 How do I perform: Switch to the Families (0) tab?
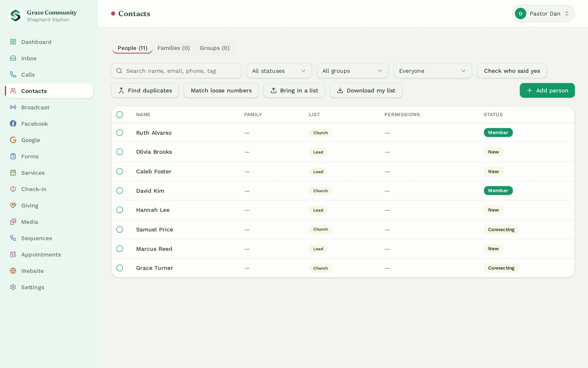click(x=174, y=48)
